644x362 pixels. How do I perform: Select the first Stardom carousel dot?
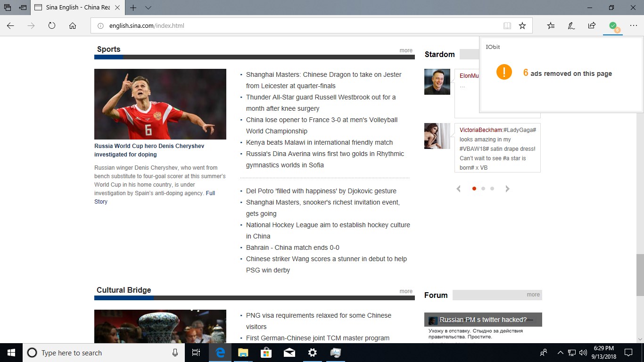474,189
